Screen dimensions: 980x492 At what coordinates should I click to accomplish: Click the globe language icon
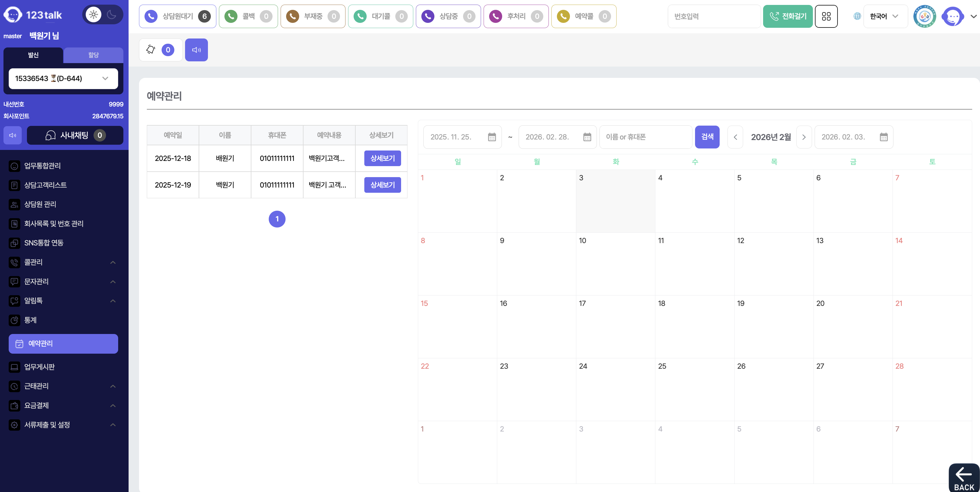coord(857,16)
